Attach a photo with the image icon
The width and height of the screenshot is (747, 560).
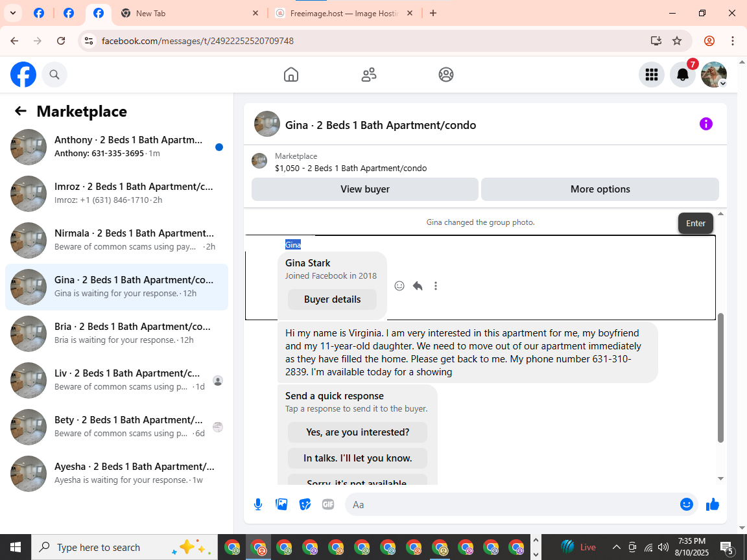tap(281, 504)
